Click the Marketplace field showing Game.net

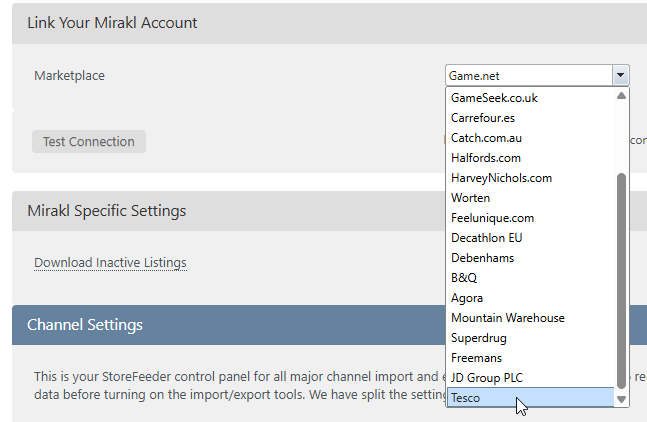click(529, 75)
